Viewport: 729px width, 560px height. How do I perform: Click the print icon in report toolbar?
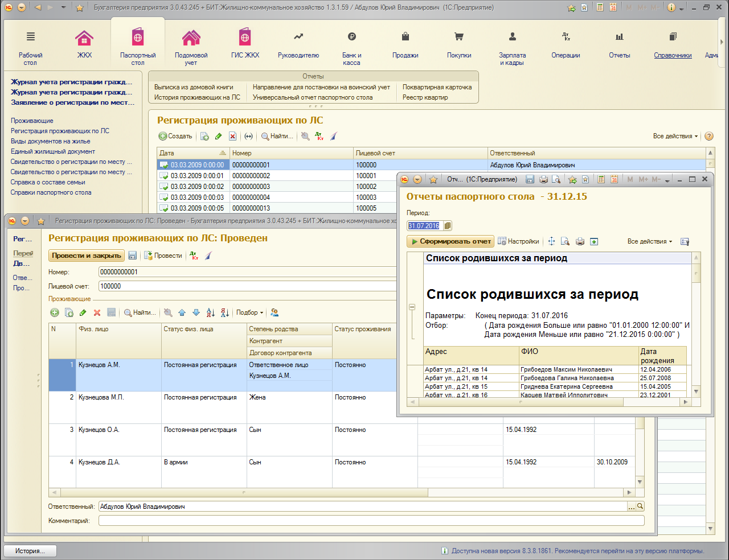tap(580, 241)
